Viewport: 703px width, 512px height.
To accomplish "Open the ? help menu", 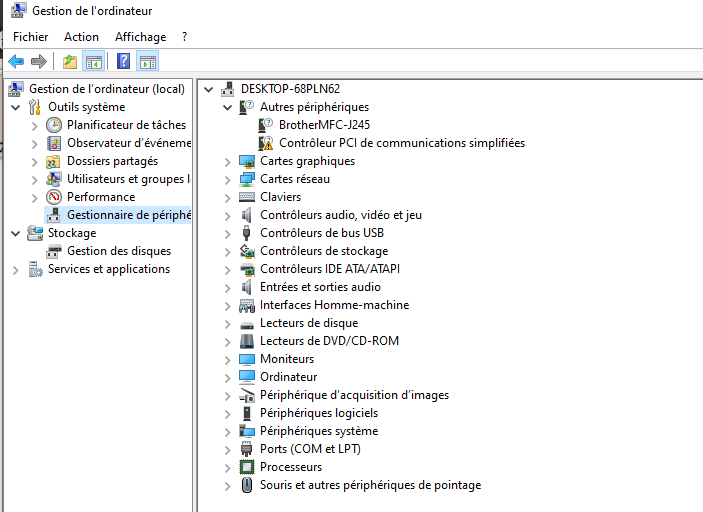I will [184, 37].
